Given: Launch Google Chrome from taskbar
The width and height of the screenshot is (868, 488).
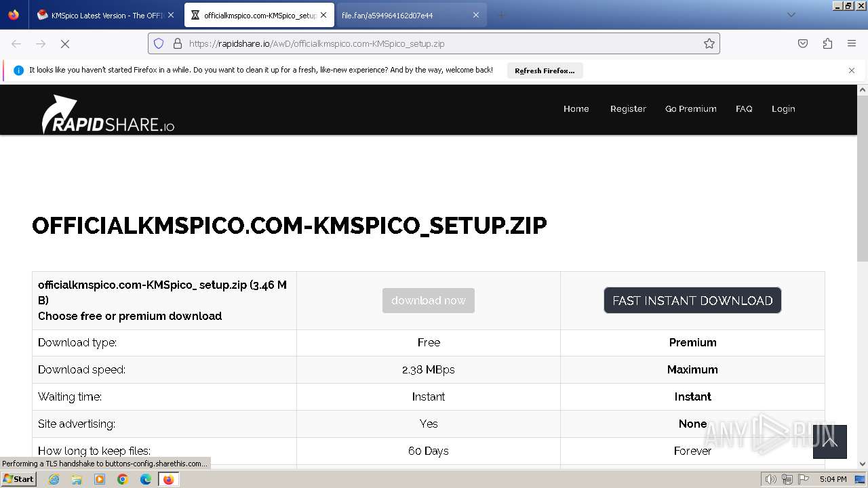Looking at the screenshot, I should click(123, 479).
